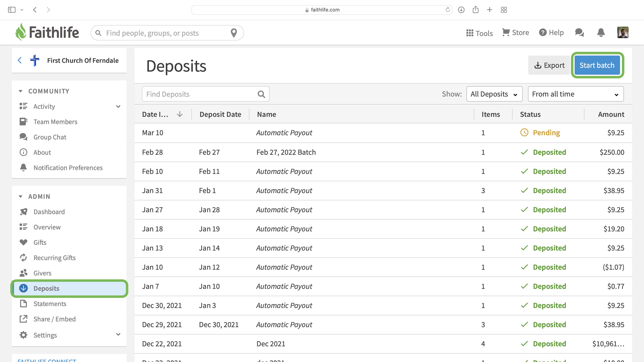Viewport: 644px width, 362px height.
Task: Select Deposits in the admin menu
Action: click(x=69, y=288)
